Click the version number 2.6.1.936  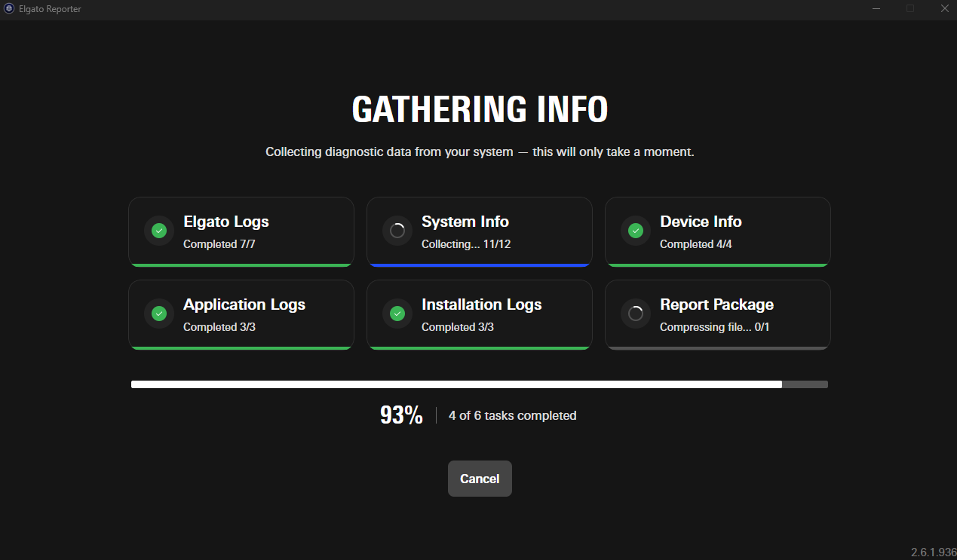click(934, 552)
